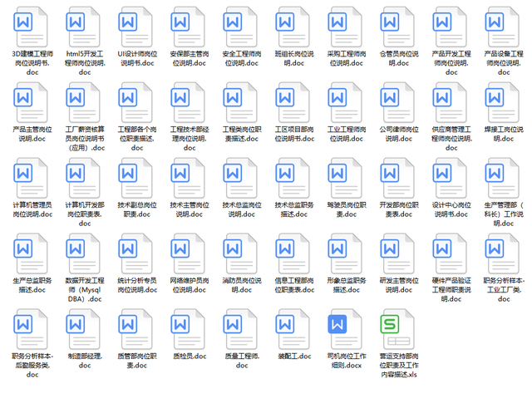Select the 研发主管岗位说明.doc icon
This screenshot has height=413, width=532.
[x=397, y=253]
